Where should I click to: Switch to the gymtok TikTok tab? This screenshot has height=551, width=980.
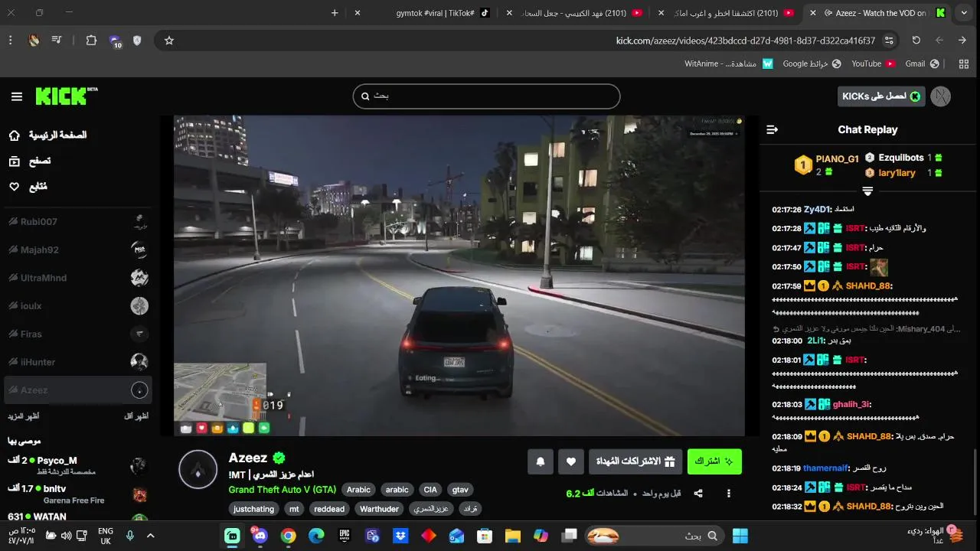coord(434,13)
